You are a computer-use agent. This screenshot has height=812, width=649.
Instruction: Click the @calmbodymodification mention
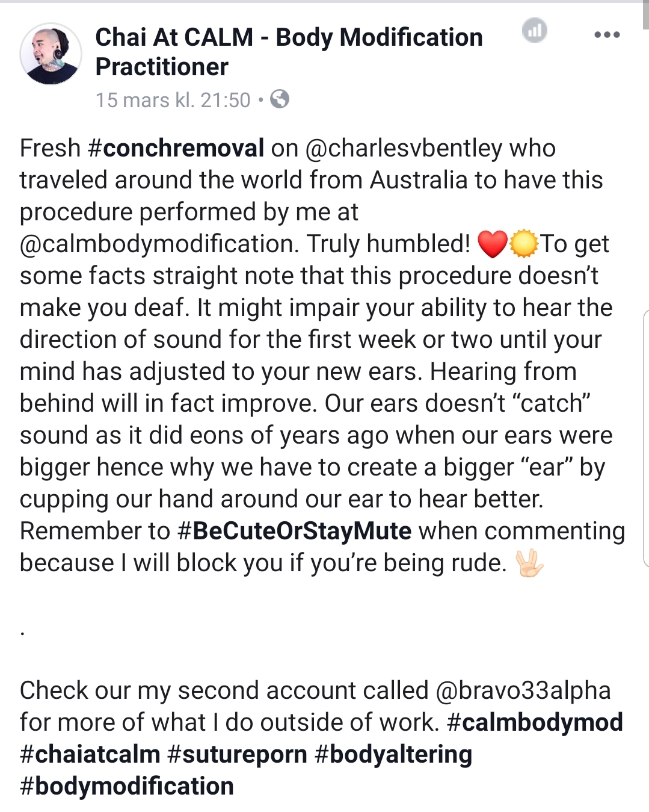click(159, 244)
